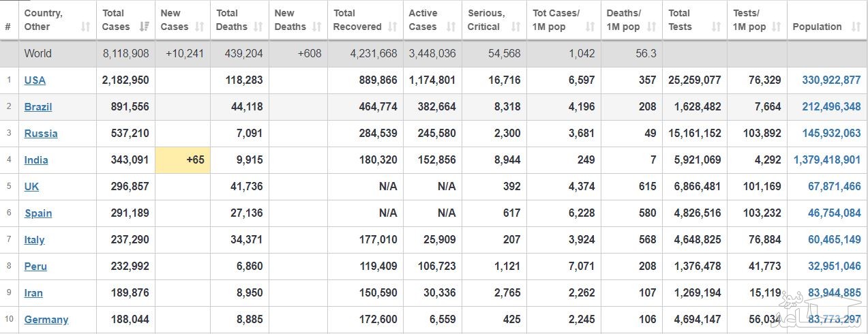Click the Population column header
This screenshot has width=868, height=334.
(x=817, y=27)
